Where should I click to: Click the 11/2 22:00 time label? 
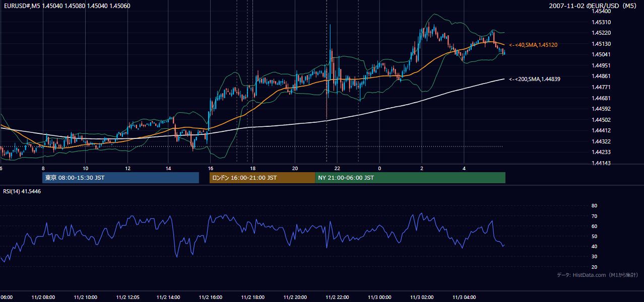coord(337,297)
